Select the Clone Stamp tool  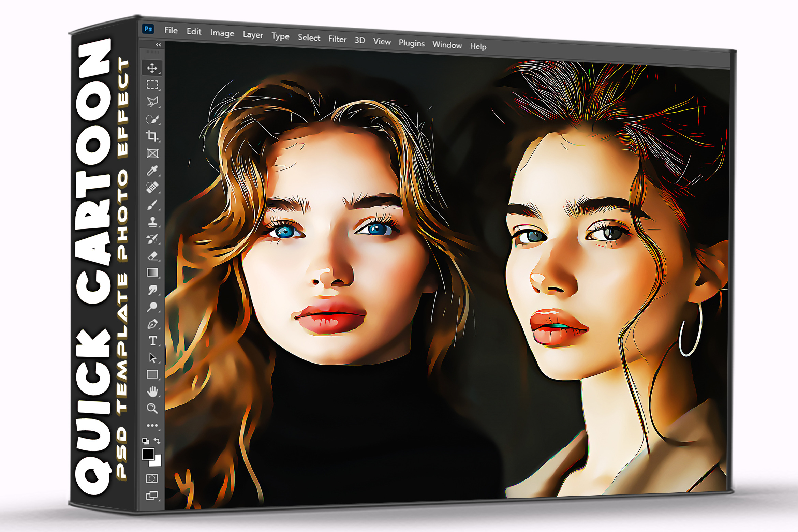[x=152, y=222]
